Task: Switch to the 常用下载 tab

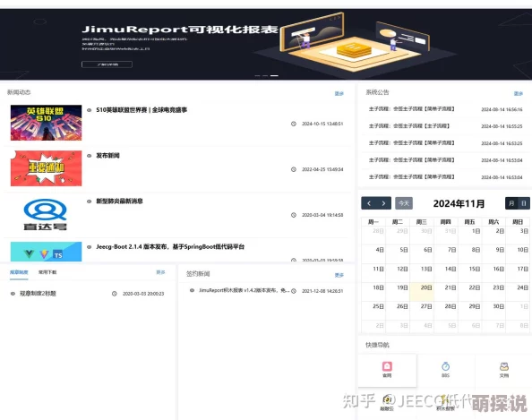Action: (47, 272)
